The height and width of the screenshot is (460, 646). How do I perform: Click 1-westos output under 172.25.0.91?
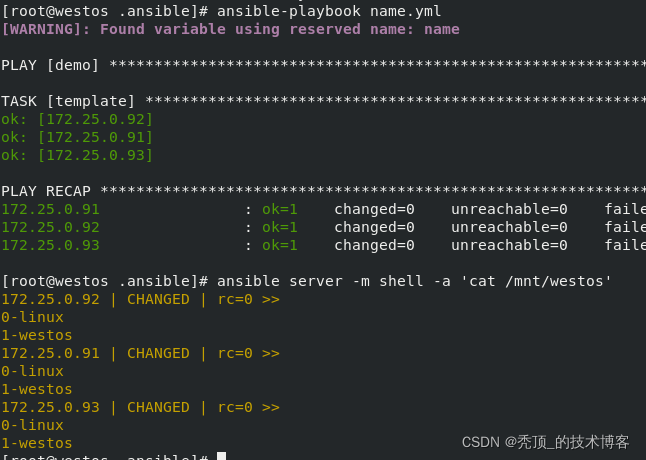click(x=37, y=389)
